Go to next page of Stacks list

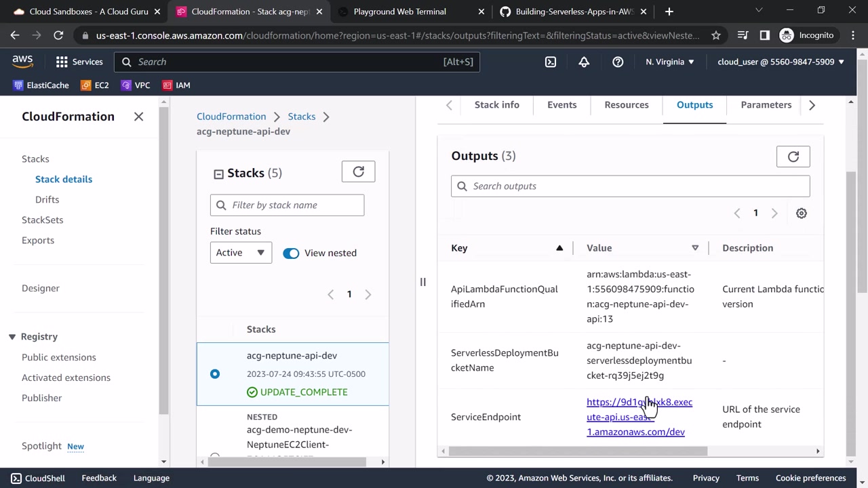coord(368,294)
